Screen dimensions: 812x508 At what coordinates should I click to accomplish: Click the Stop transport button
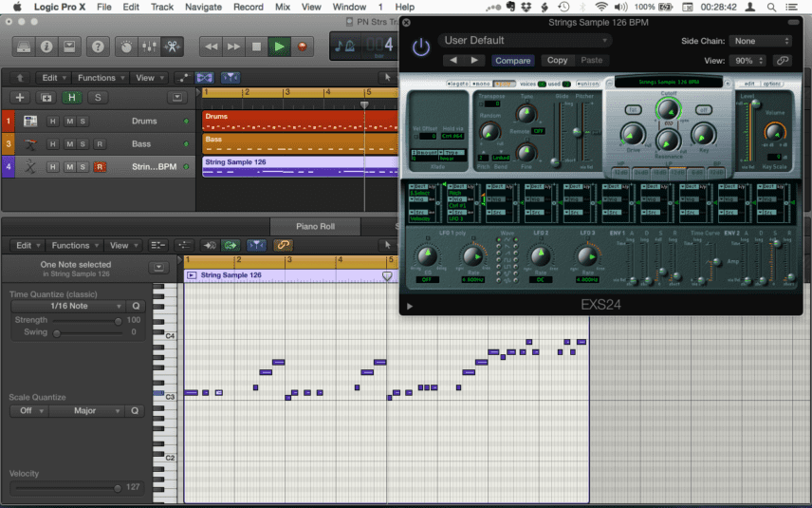(256, 47)
